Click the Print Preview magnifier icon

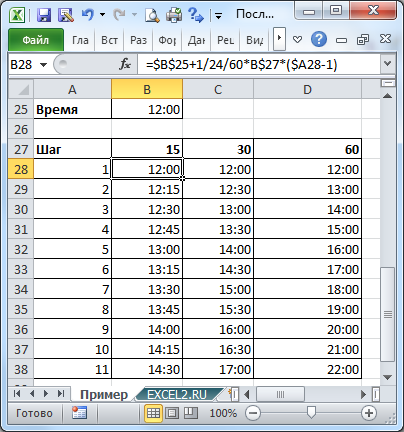tap(152, 15)
